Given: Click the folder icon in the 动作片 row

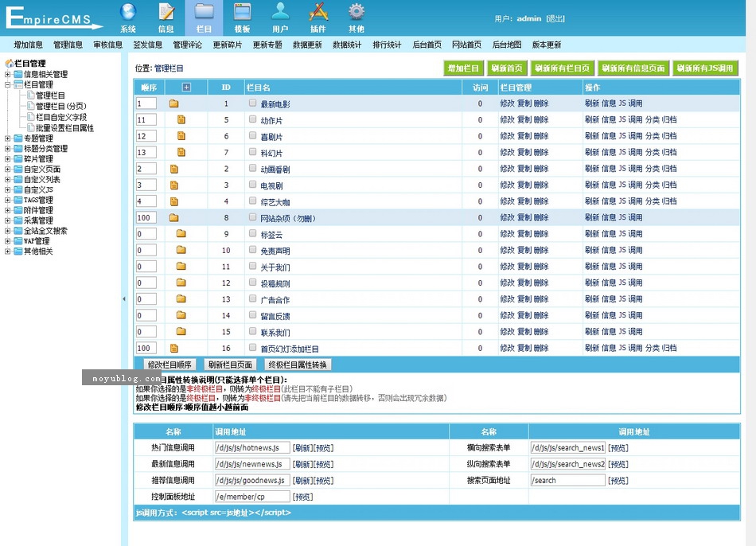Looking at the screenshot, I should [x=181, y=119].
